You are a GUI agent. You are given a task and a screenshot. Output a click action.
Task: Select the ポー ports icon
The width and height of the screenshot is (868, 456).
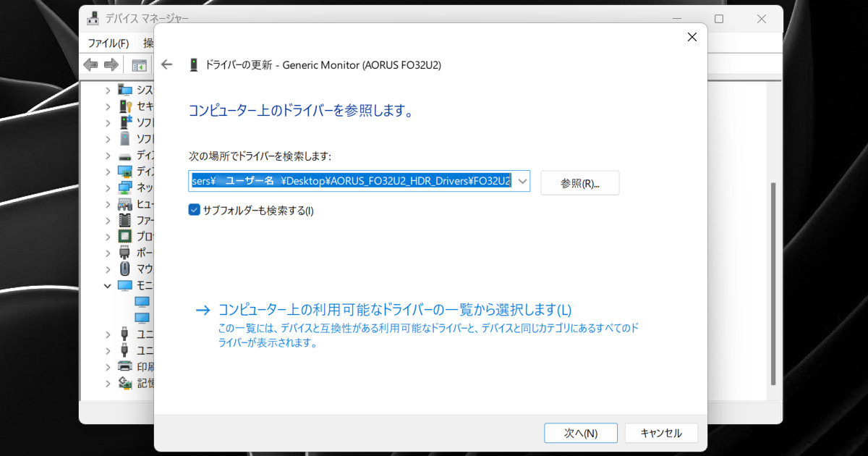pos(125,253)
